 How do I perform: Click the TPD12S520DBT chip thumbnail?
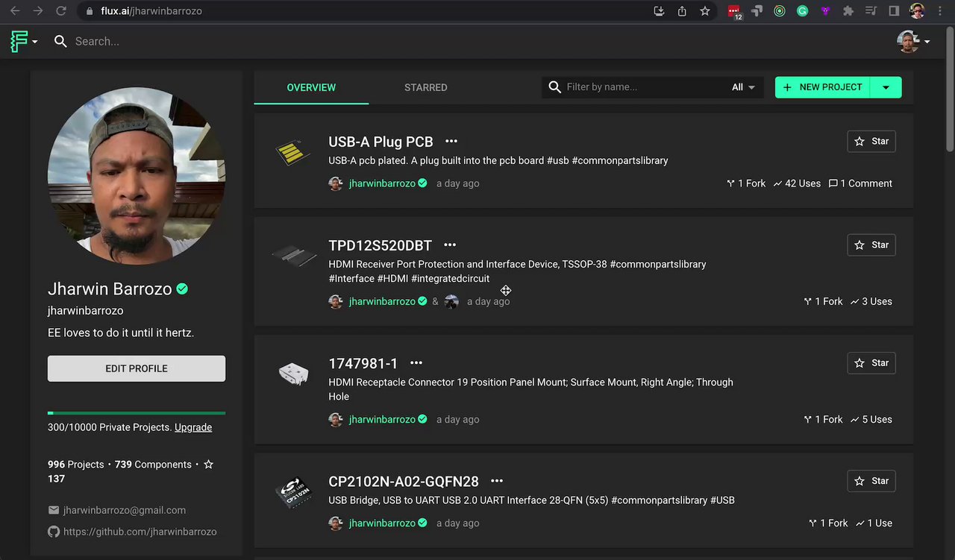click(x=294, y=256)
